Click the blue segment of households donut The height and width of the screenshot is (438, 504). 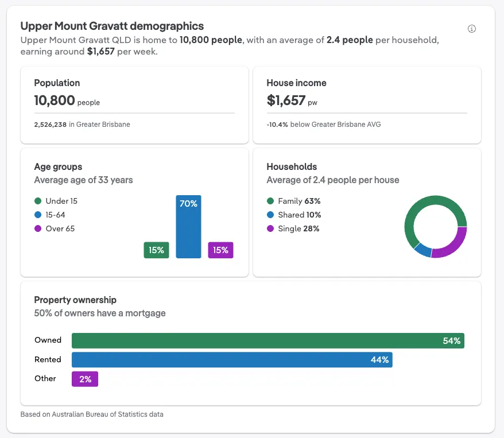[x=422, y=250]
